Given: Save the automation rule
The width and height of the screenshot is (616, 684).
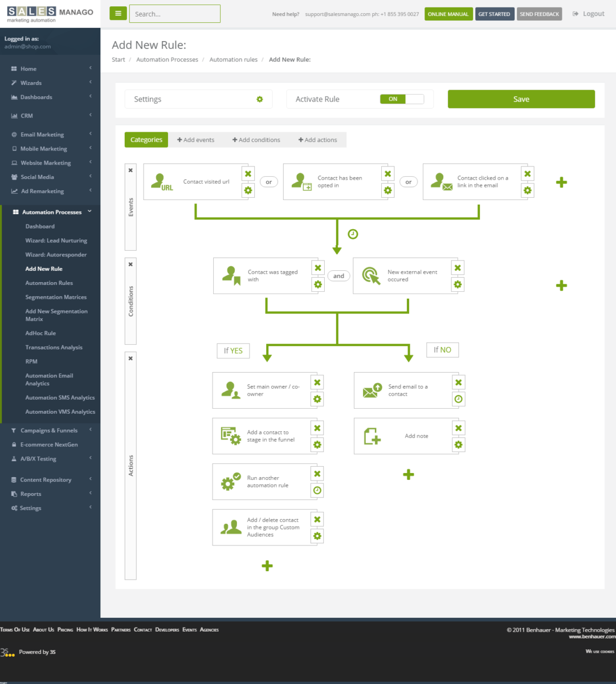Looking at the screenshot, I should (521, 99).
